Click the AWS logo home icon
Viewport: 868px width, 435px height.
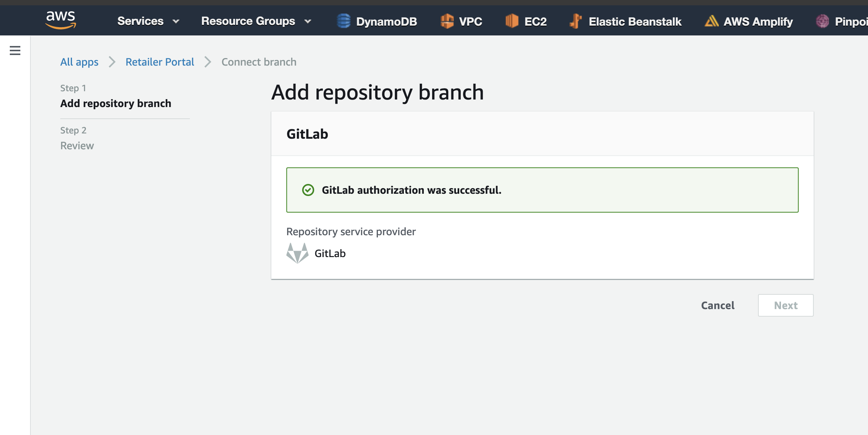coord(61,20)
